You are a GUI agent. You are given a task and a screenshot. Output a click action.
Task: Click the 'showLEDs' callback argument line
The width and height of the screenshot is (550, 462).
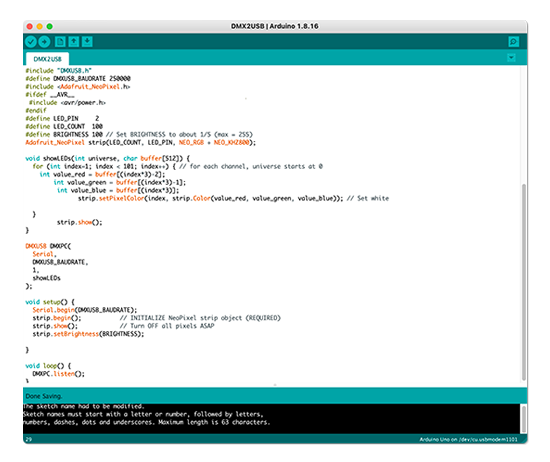(x=46, y=278)
